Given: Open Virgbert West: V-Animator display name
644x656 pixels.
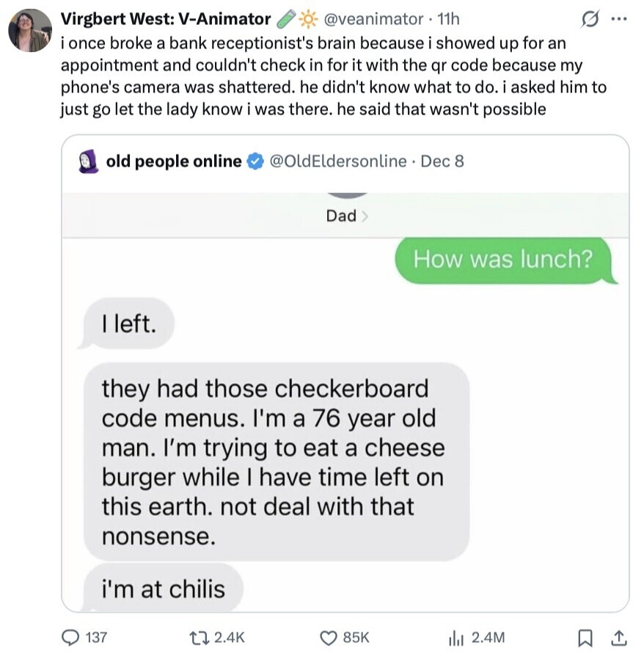Looking at the screenshot, I should click(x=166, y=19).
